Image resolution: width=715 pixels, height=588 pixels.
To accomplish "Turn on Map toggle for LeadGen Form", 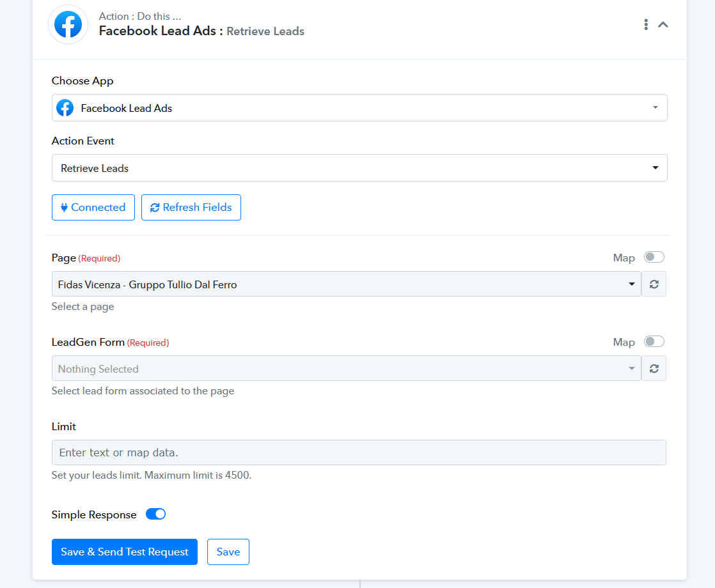I will pos(654,341).
